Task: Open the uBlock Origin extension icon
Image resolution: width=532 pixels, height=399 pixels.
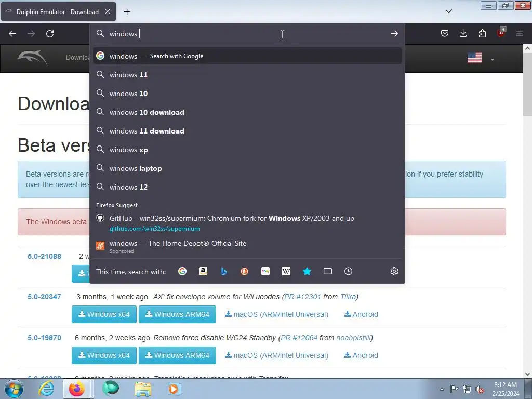Action: (x=501, y=33)
